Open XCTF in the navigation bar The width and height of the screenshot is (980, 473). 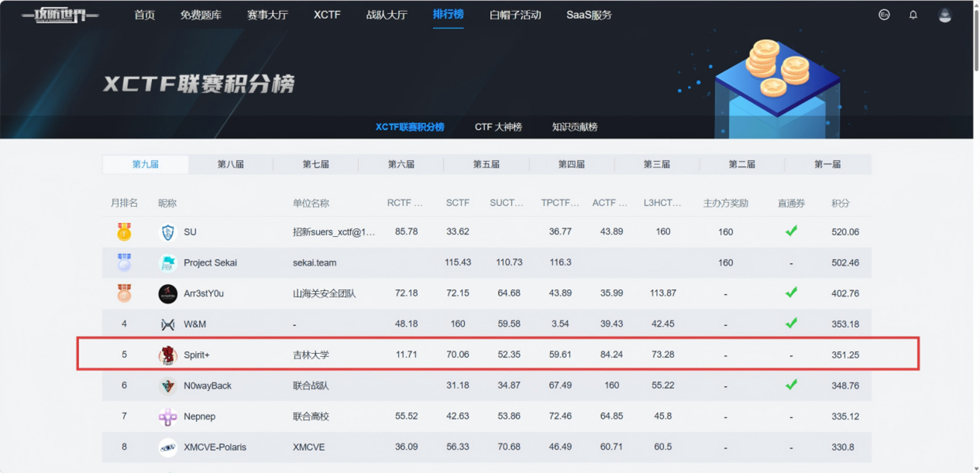(327, 15)
